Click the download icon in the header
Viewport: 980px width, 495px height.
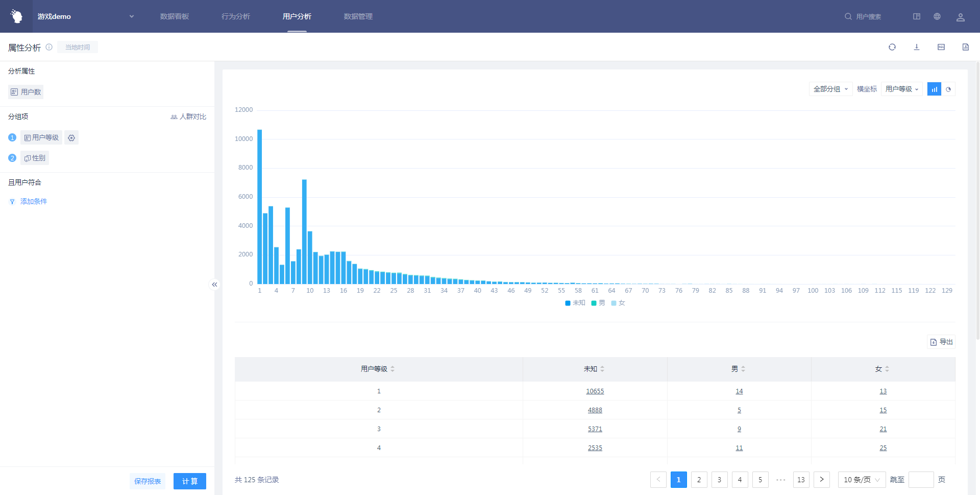(916, 47)
